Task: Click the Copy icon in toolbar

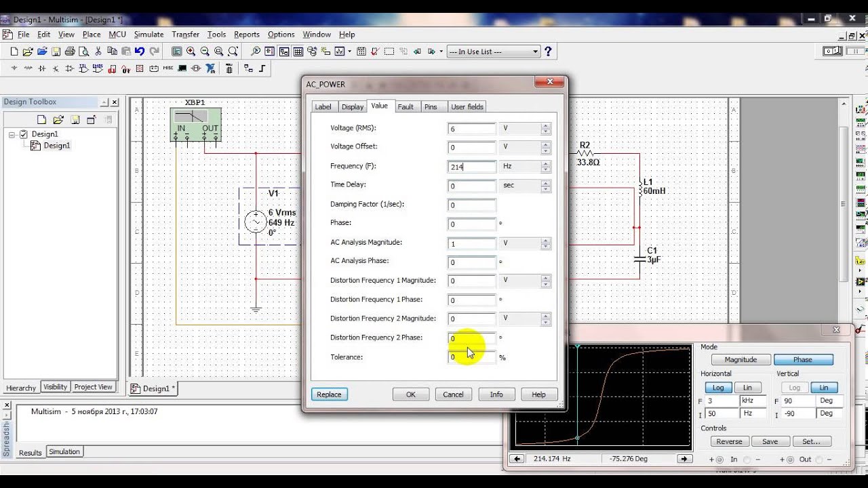Action: click(x=112, y=52)
